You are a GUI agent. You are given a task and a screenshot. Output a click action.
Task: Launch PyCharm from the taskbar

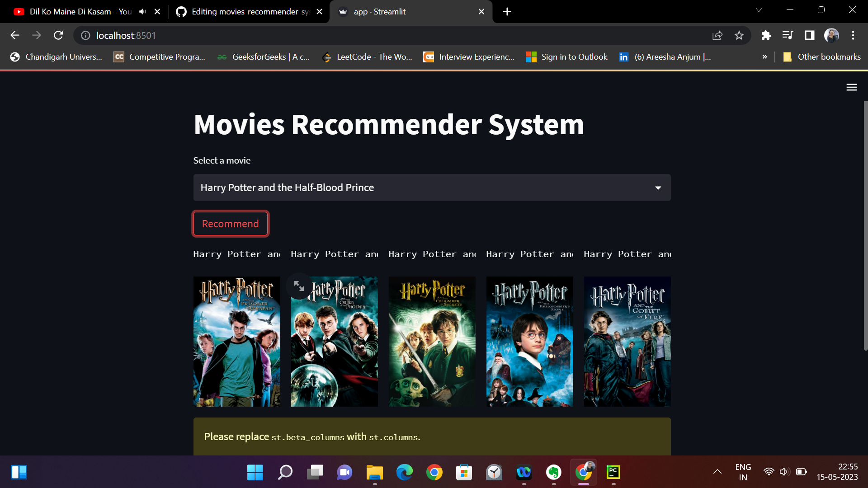click(x=613, y=473)
